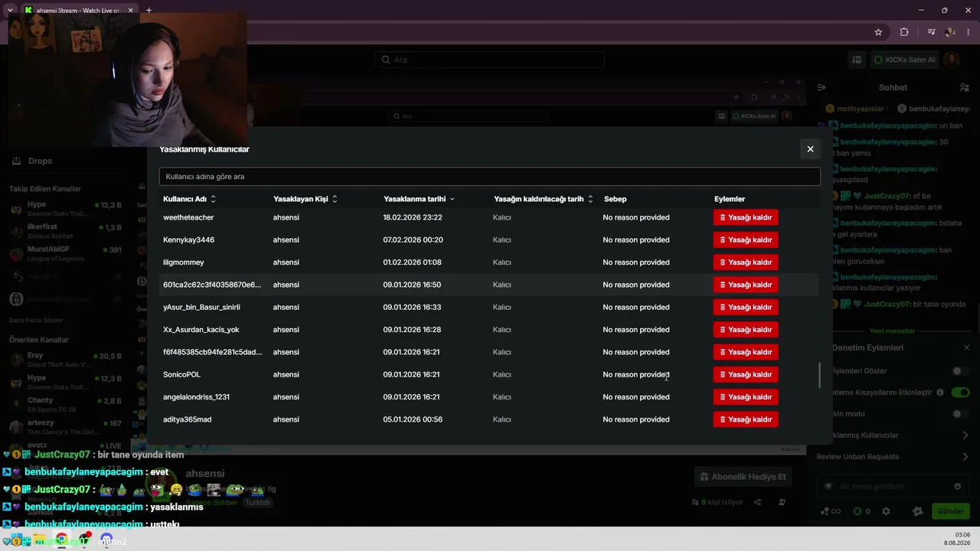Open the Kick profile avatar menu

952,60
